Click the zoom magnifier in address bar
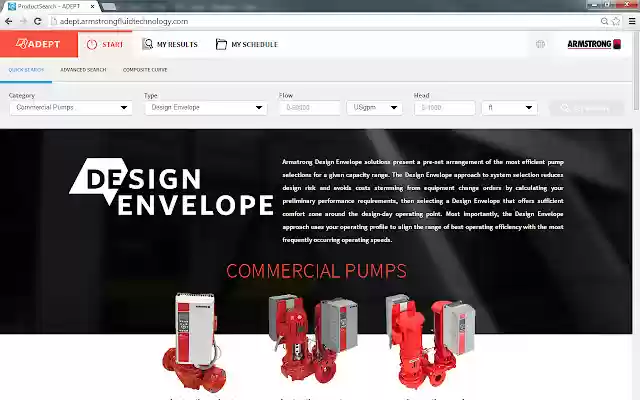640x400 pixels. (604, 21)
